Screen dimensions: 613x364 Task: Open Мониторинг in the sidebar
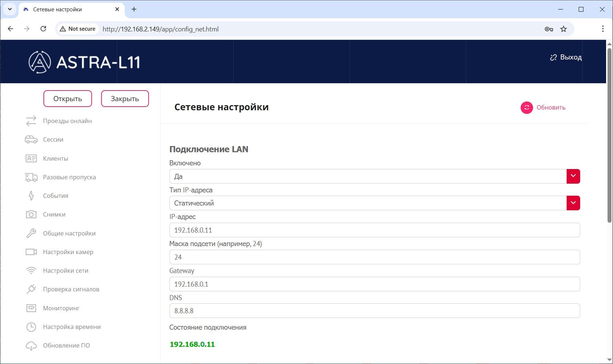tap(61, 308)
